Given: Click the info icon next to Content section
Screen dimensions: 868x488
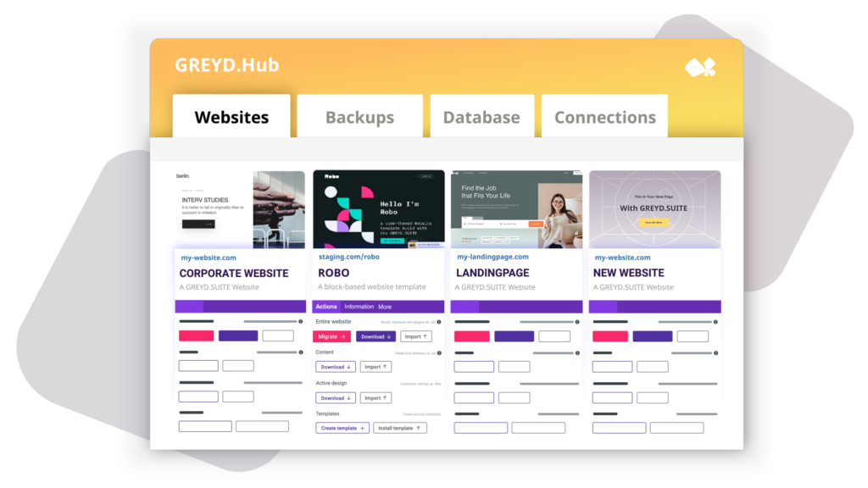Looking at the screenshot, I should tap(439, 353).
